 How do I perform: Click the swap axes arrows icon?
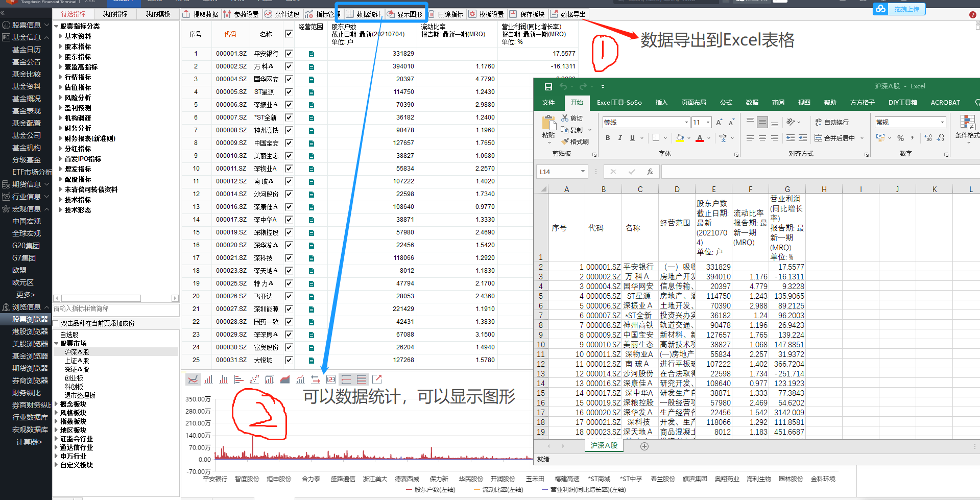316,379
